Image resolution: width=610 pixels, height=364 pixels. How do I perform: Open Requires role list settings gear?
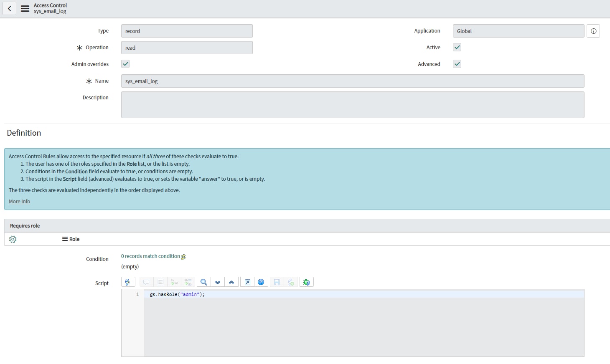13,239
